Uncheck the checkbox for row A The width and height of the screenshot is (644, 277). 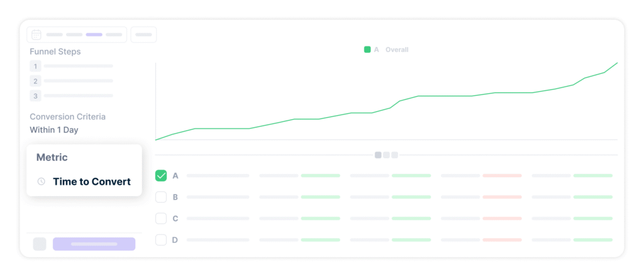point(161,176)
